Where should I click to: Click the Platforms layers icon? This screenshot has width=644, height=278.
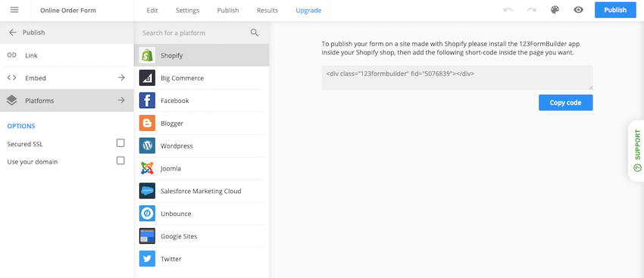coord(12,100)
